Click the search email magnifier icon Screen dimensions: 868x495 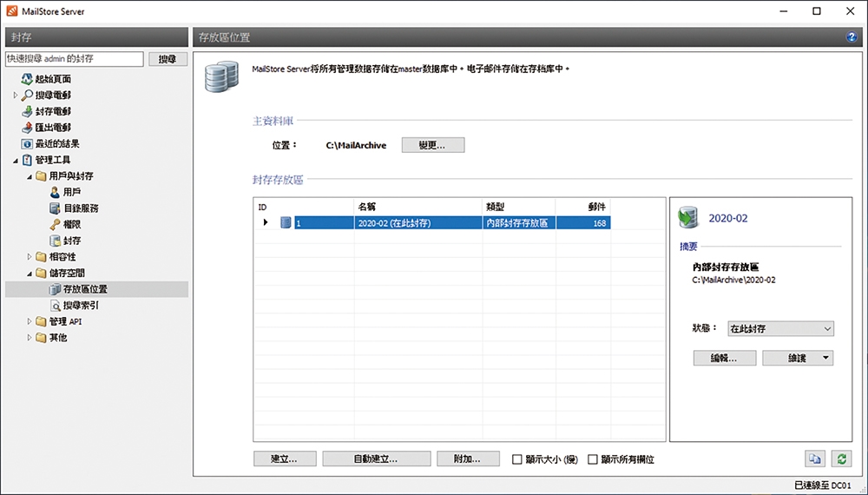pos(27,96)
